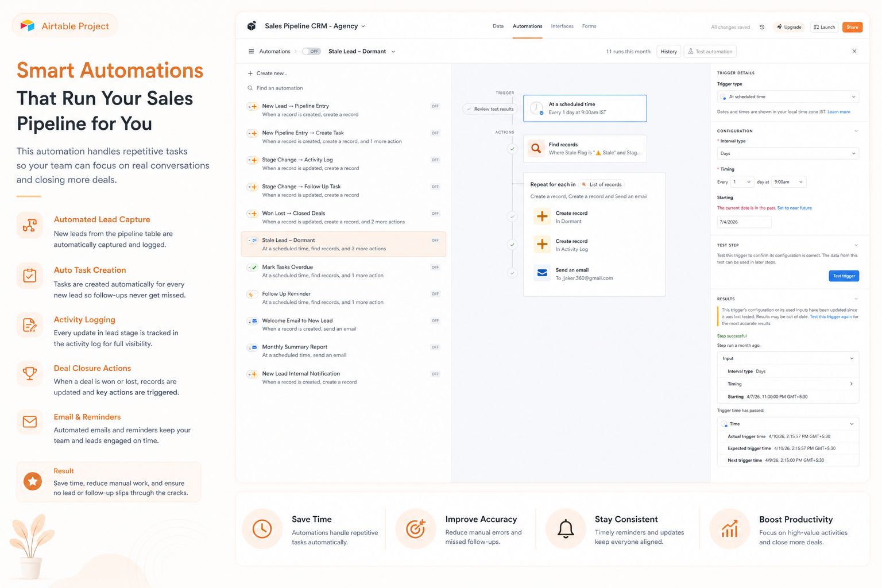
Task: Open the Interval type Days dropdown
Action: click(788, 153)
